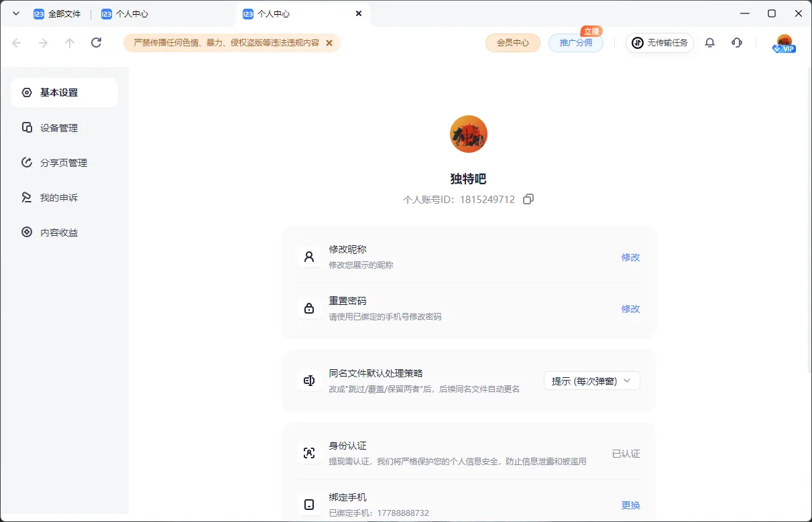Open the tab list dropdown arrow

tap(16, 13)
